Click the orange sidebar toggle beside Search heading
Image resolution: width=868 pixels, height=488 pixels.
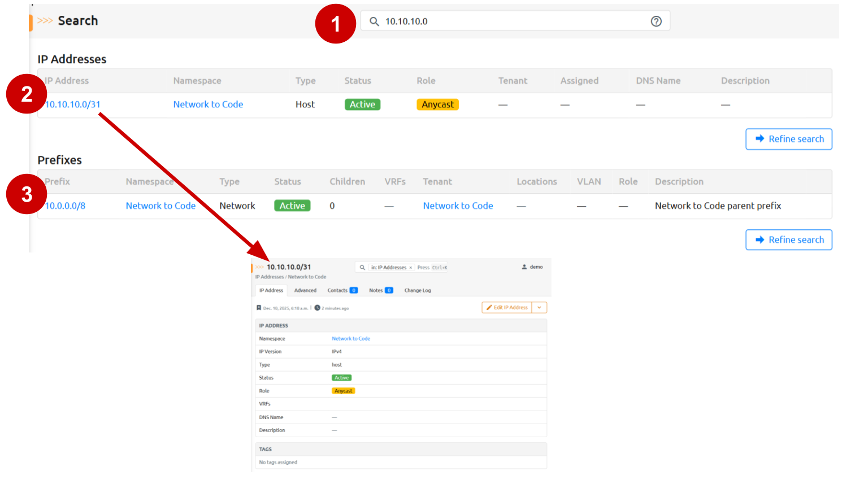coord(31,23)
